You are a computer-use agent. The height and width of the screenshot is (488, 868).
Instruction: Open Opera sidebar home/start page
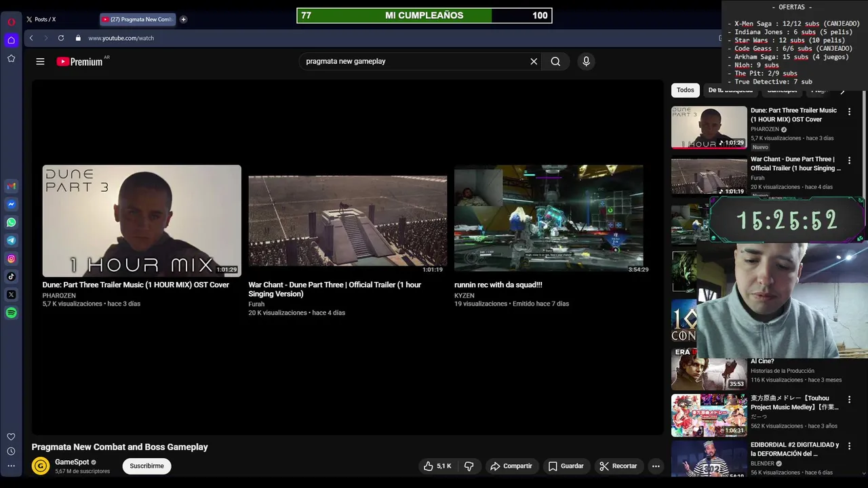click(x=12, y=40)
